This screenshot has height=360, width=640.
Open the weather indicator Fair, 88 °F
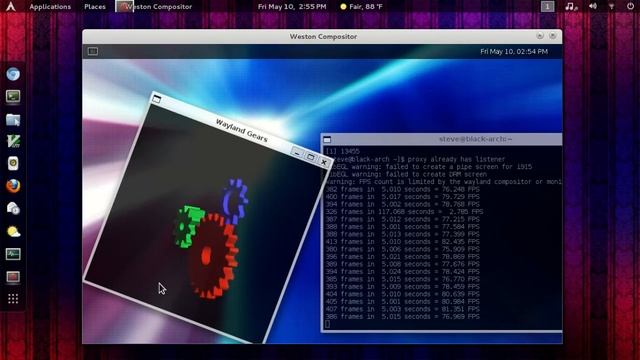(x=361, y=7)
